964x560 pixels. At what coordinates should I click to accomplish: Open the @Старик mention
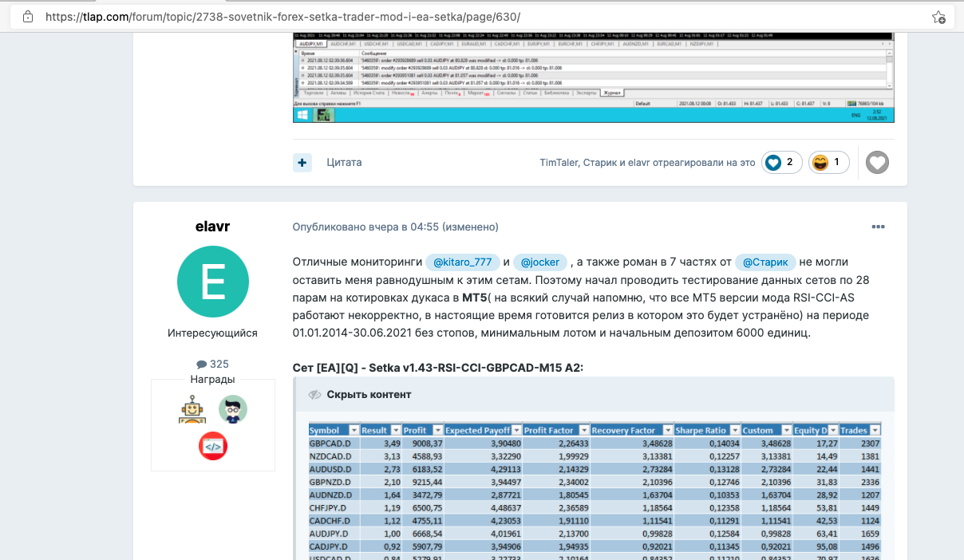766,262
